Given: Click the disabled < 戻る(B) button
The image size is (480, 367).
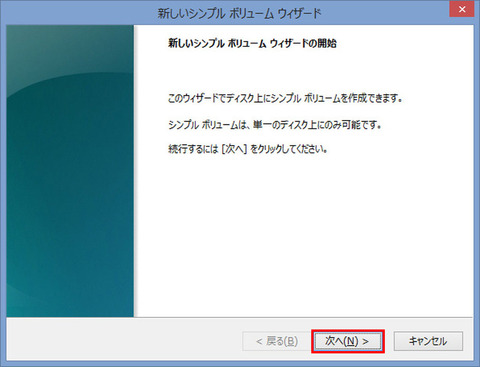Looking at the screenshot, I should coord(276,341).
